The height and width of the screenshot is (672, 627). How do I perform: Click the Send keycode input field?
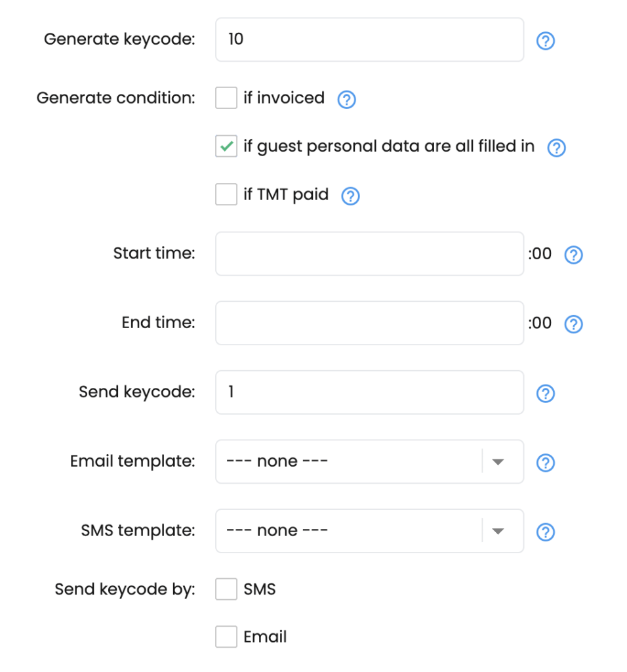(369, 392)
